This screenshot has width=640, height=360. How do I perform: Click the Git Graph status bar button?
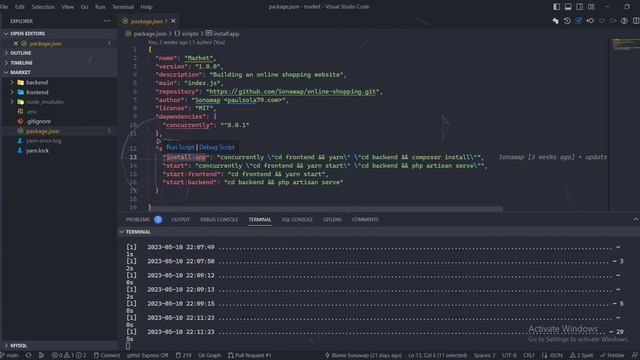coord(209,356)
